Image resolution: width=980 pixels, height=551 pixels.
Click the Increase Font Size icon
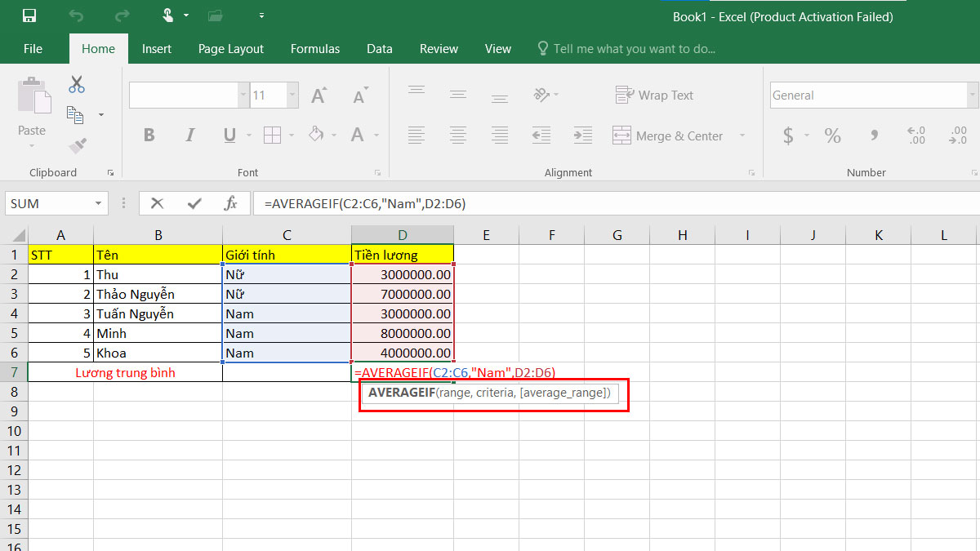[317, 94]
